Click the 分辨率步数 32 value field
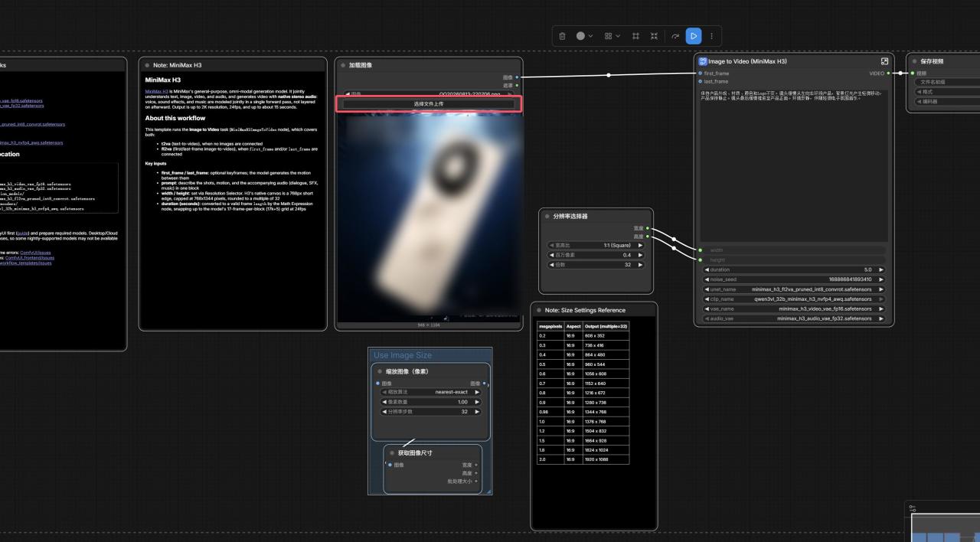 (x=431, y=412)
